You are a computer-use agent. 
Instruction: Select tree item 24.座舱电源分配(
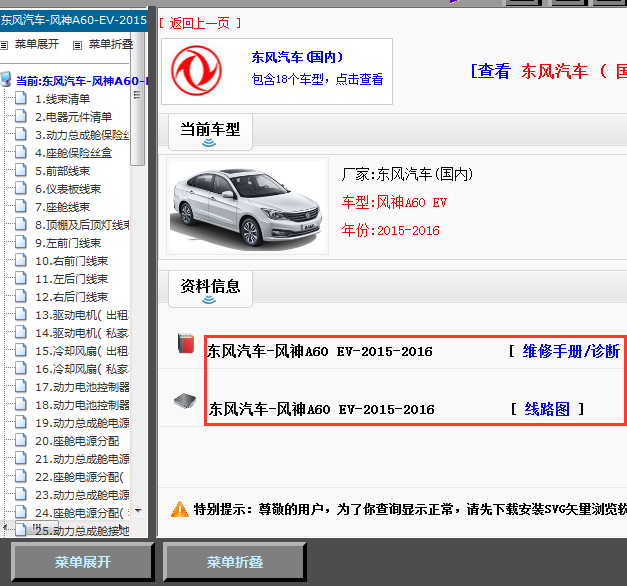click(x=82, y=513)
